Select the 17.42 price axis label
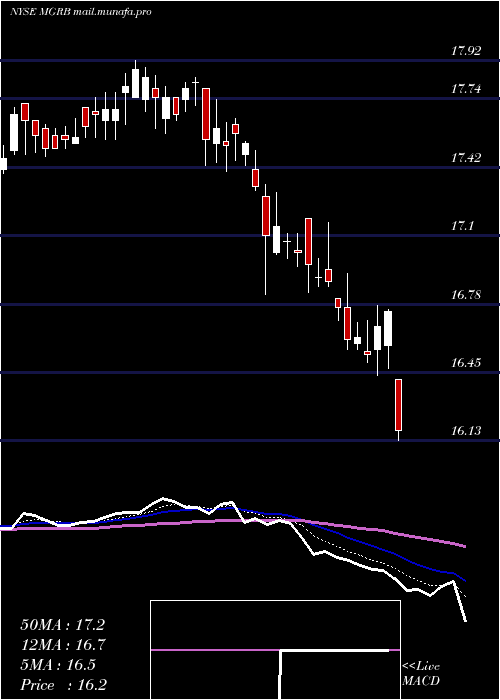The width and height of the screenshot is (500, 700). click(x=466, y=158)
